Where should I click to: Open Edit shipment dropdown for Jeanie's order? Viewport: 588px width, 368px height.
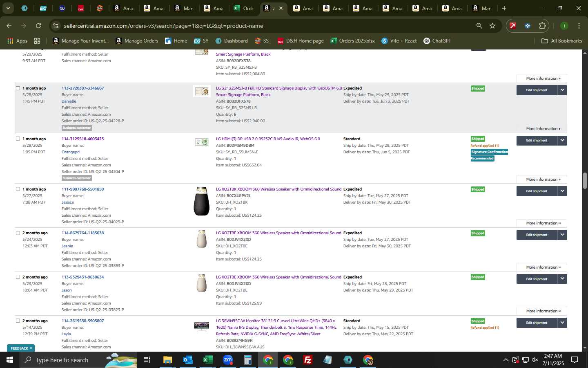pyautogui.click(x=562, y=235)
